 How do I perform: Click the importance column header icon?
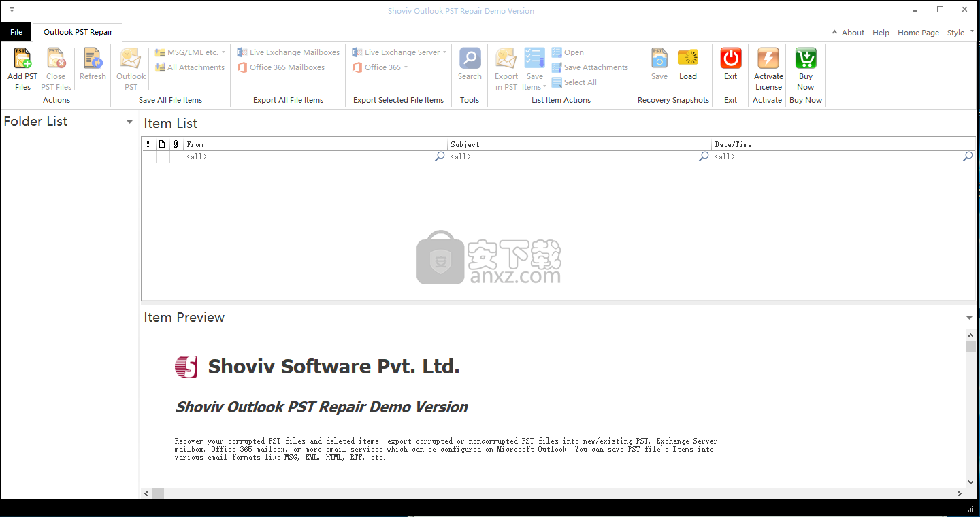coord(148,144)
